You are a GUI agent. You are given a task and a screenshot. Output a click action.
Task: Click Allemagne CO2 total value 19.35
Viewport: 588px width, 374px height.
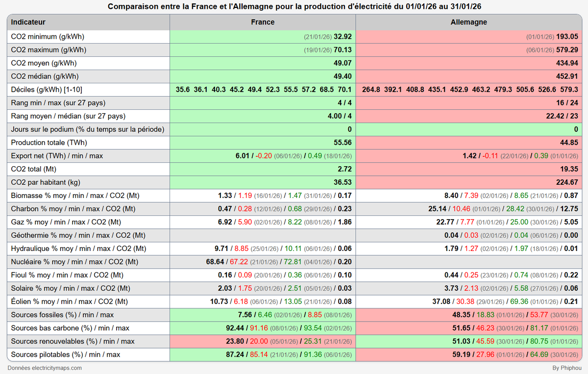pyautogui.click(x=569, y=169)
